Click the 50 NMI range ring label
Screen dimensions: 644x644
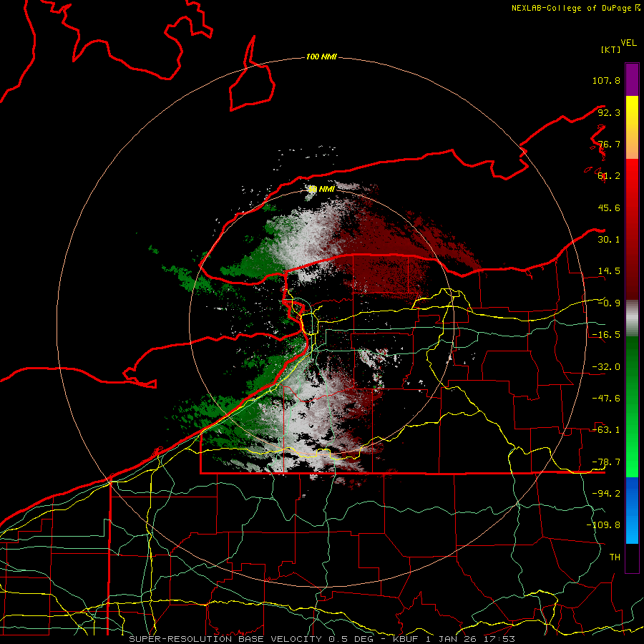pyautogui.click(x=321, y=189)
